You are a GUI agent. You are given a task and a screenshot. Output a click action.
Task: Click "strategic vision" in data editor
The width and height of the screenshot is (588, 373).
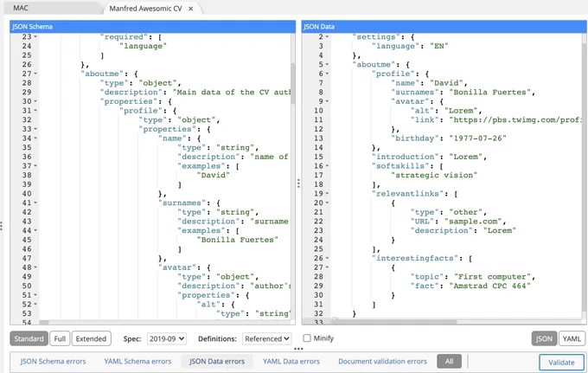click(434, 175)
